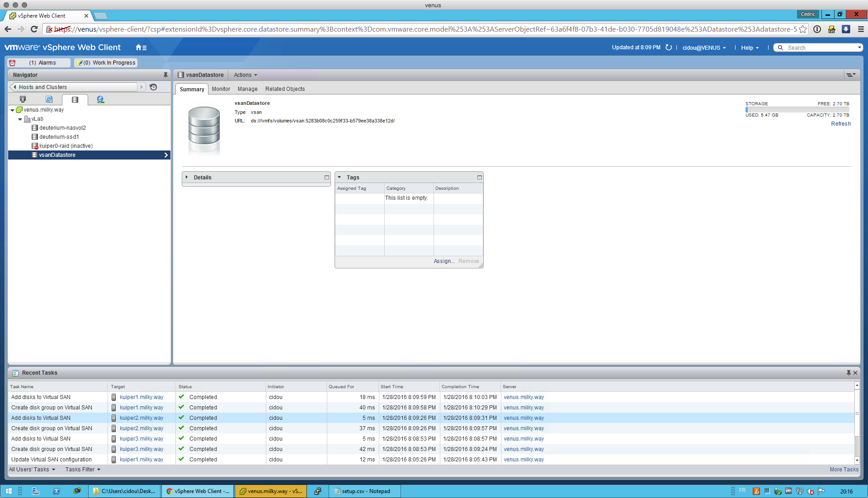868x498 pixels.
Task: Open the vSphere Home menu icon
Action: pyautogui.click(x=141, y=47)
